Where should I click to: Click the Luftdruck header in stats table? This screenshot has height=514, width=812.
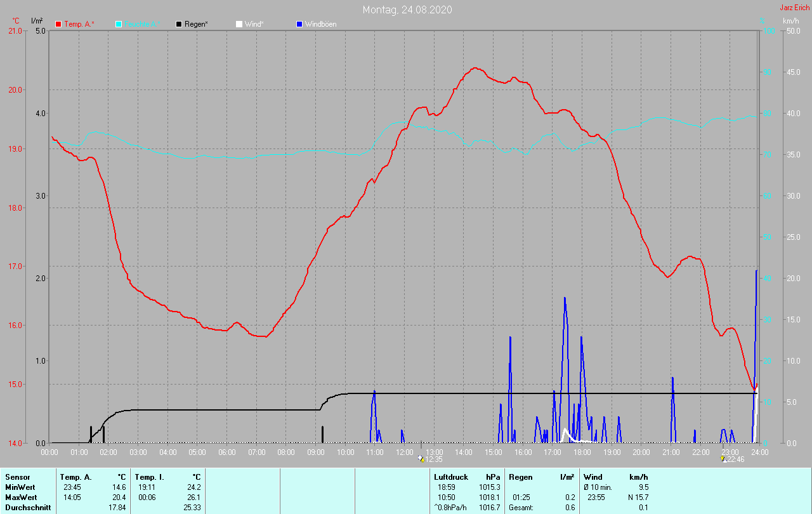(x=451, y=477)
